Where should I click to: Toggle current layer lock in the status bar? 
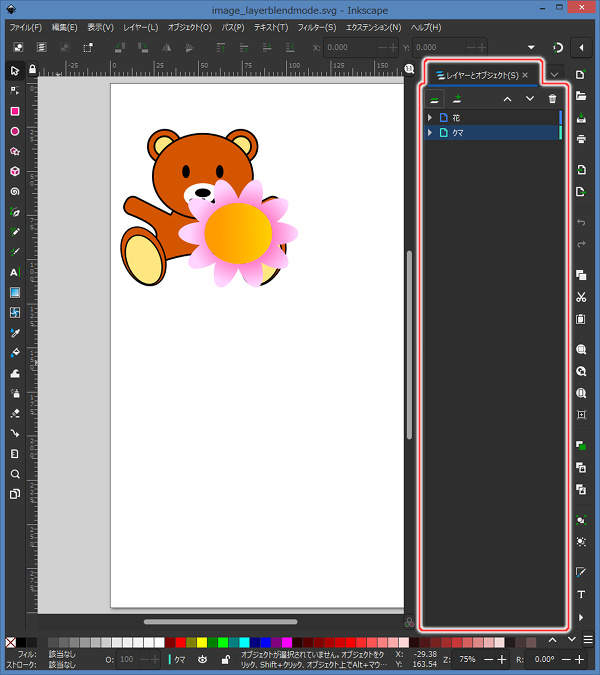(225, 660)
